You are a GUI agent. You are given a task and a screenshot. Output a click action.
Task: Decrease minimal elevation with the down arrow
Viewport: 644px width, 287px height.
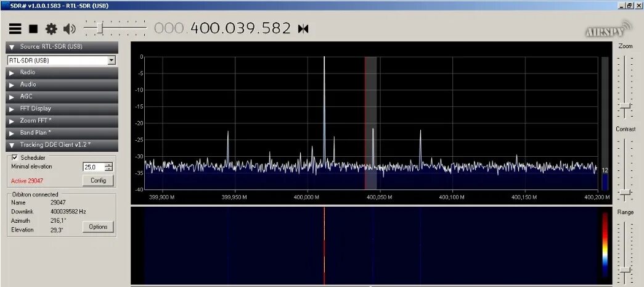pos(109,169)
